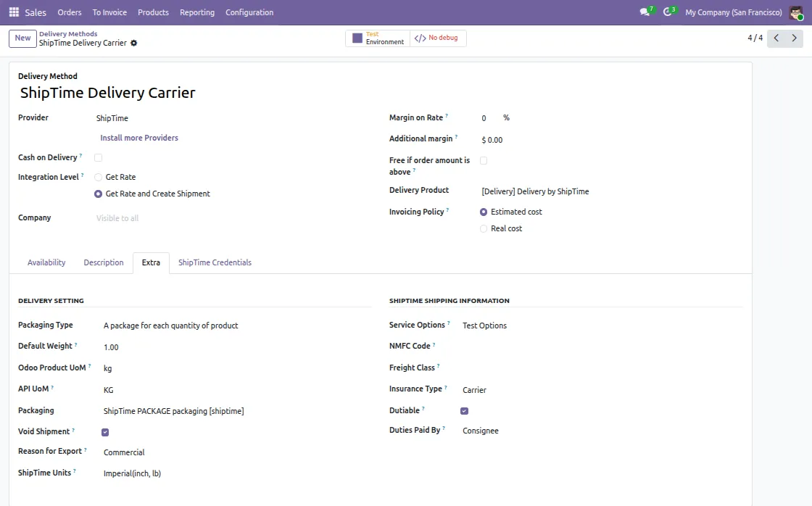
Task: Open the Products menu
Action: 153,12
